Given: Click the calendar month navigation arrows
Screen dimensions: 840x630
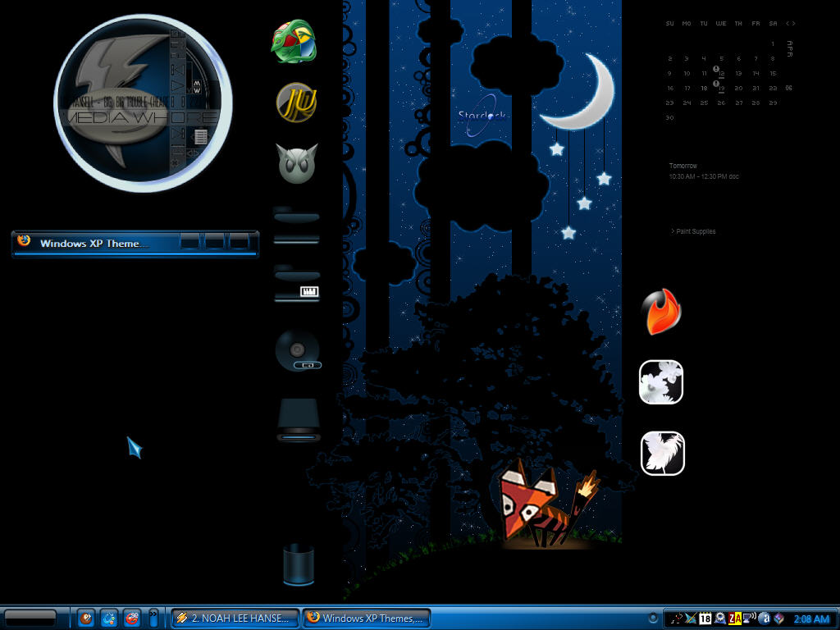Looking at the screenshot, I should tap(790, 24).
